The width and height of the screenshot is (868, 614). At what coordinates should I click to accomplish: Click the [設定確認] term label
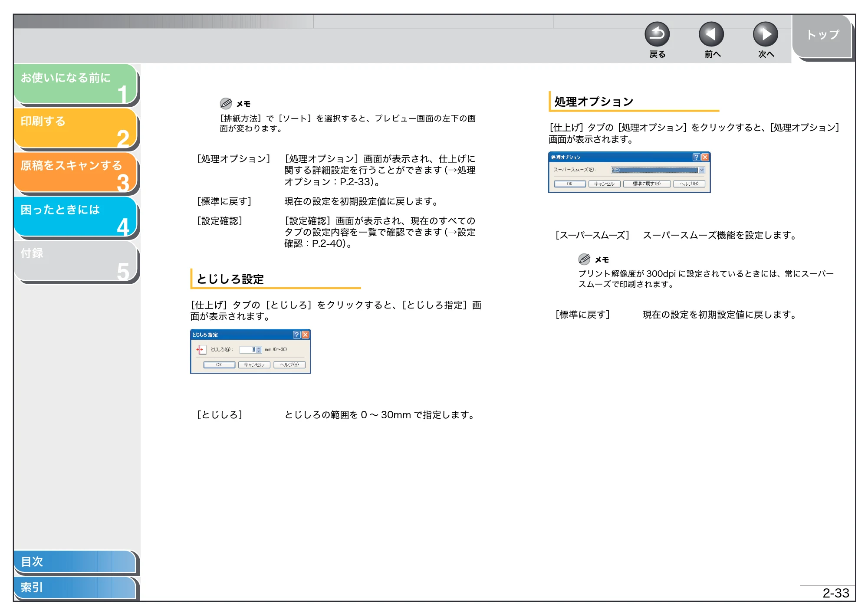[x=220, y=221]
